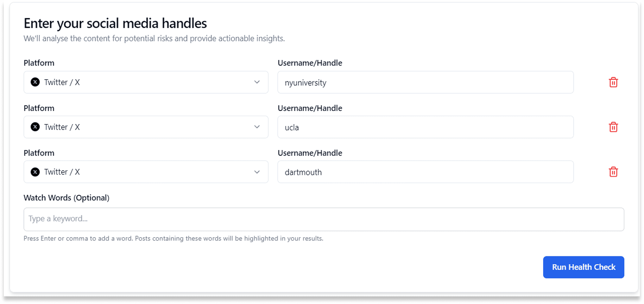The image size is (644, 304).
Task: Select the dartmouth username input
Action: pyautogui.click(x=426, y=172)
